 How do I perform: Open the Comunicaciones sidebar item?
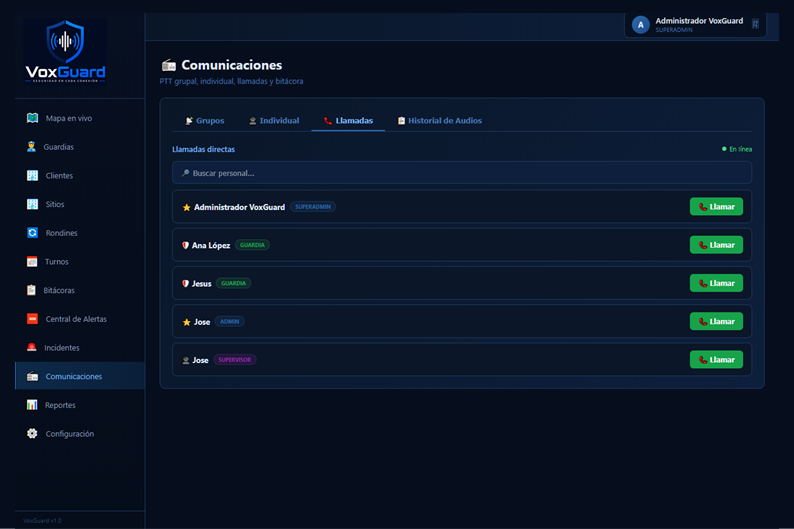pos(80,376)
